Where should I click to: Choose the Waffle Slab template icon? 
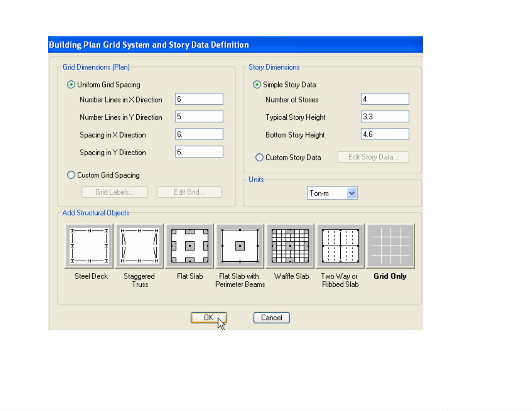pos(290,246)
